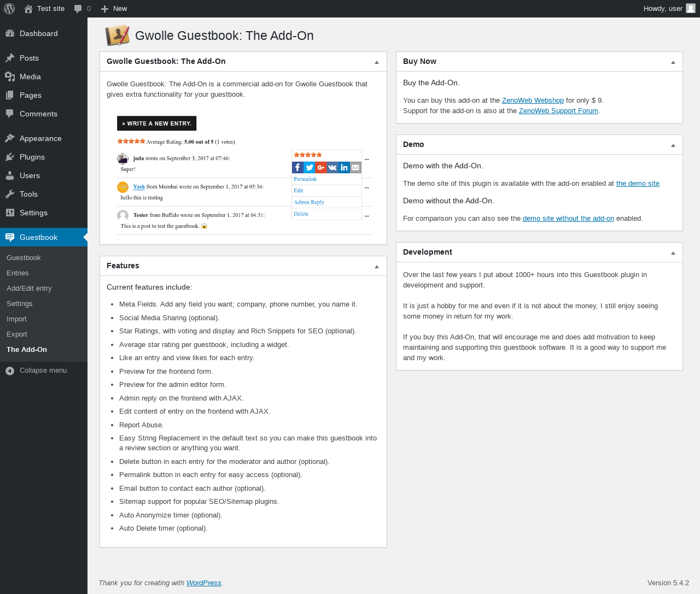700x594 pixels.
Task: Open the Guestbook Settings submenu item
Action: [x=20, y=303]
